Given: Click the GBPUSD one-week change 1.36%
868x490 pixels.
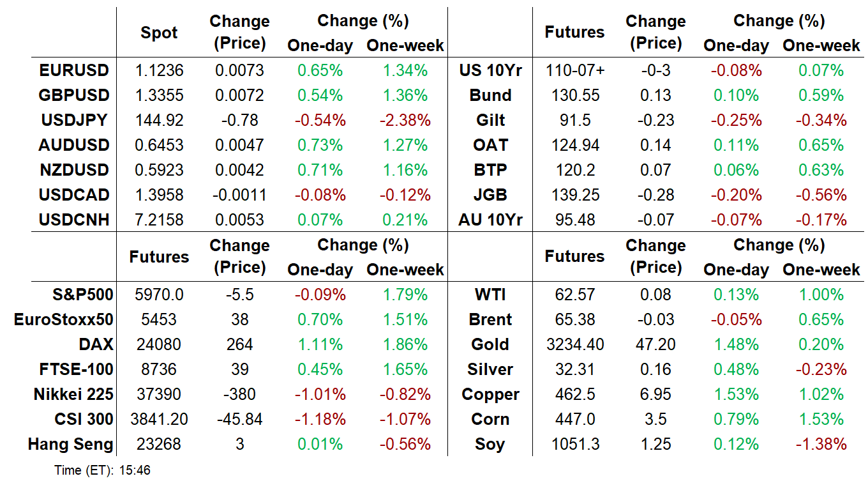Looking at the screenshot, I should [405, 95].
